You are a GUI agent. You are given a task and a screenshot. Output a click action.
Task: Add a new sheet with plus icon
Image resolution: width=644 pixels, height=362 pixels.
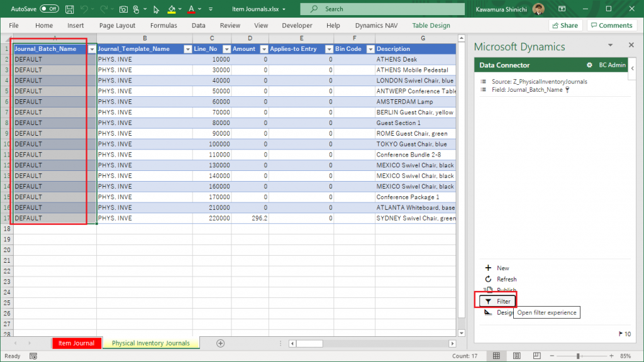[221, 343]
